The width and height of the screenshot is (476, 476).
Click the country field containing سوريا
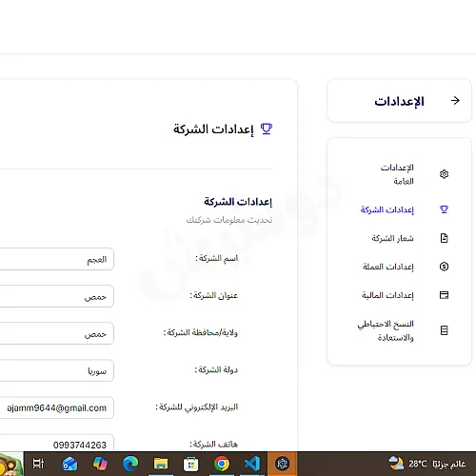57,370
